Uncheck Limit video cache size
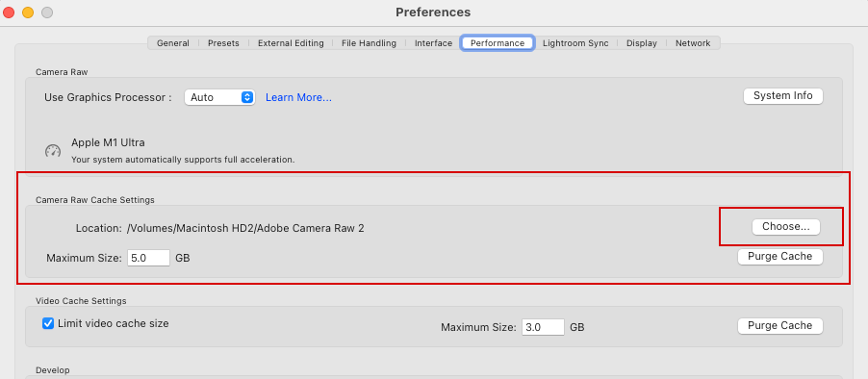Image resolution: width=868 pixels, height=379 pixels. (48, 323)
